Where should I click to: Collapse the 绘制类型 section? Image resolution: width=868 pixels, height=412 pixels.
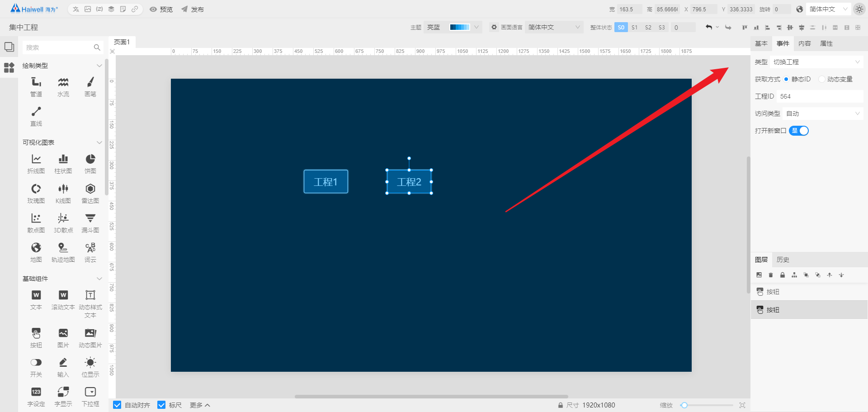click(99, 66)
